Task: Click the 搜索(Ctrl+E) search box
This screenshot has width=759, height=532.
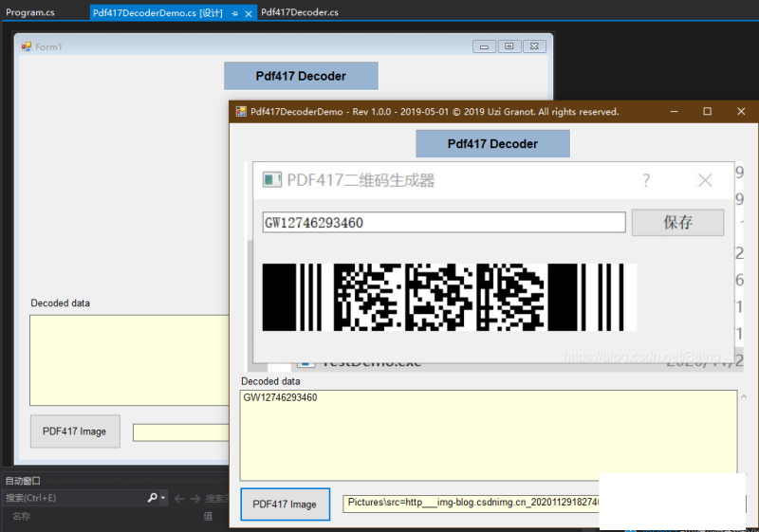Action: (x=73, y=498)
